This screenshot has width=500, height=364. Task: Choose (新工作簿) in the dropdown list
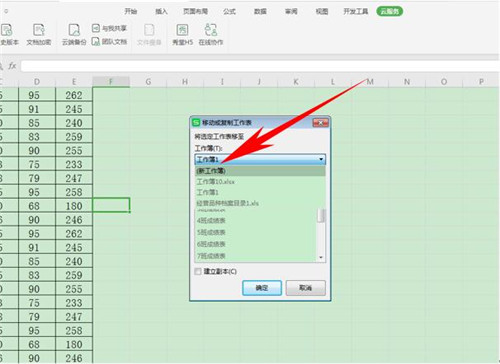[x=260, y=171]
